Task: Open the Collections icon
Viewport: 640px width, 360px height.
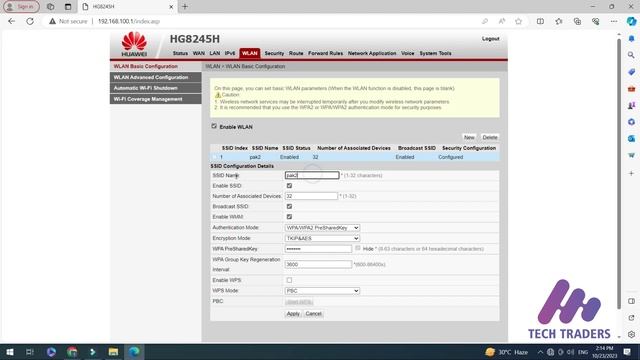Action: tap(577, 21)
